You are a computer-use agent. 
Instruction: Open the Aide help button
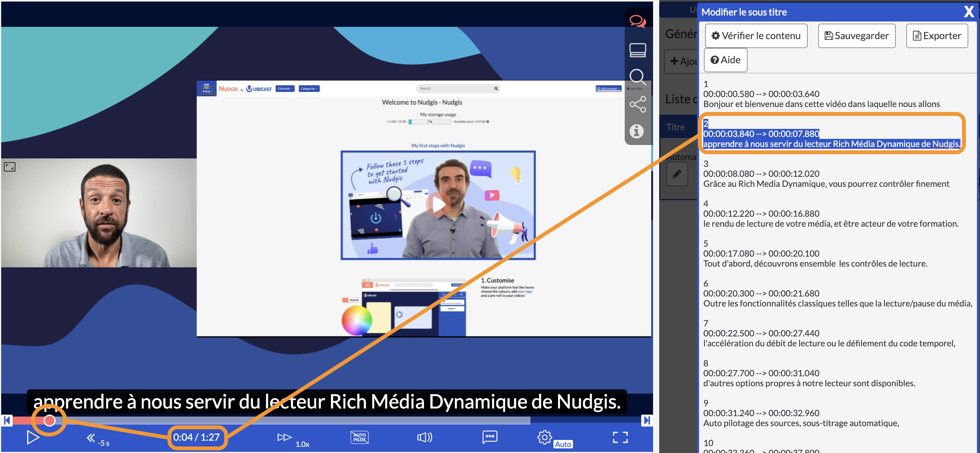tap(726, 60)
